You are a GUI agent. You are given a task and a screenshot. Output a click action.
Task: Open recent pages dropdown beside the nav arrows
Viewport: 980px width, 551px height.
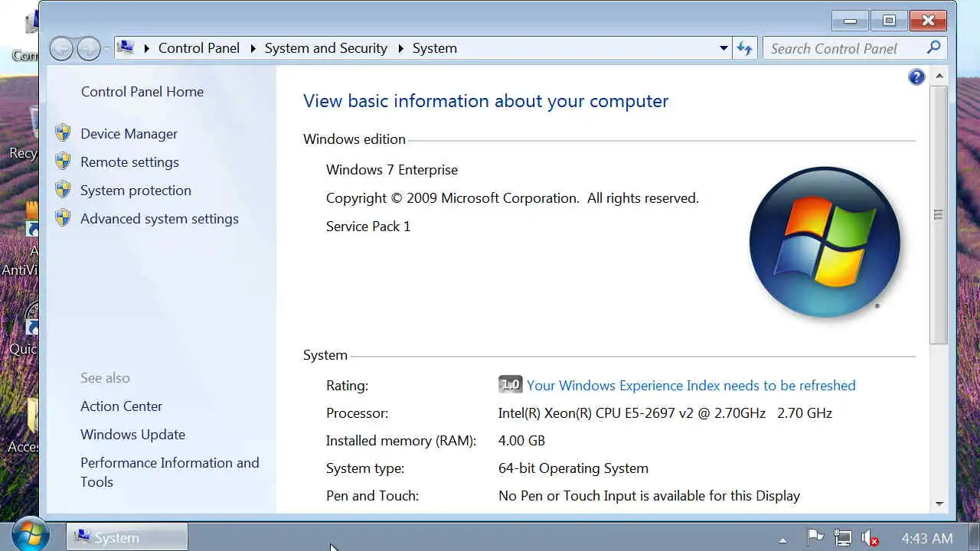(106, 49)
